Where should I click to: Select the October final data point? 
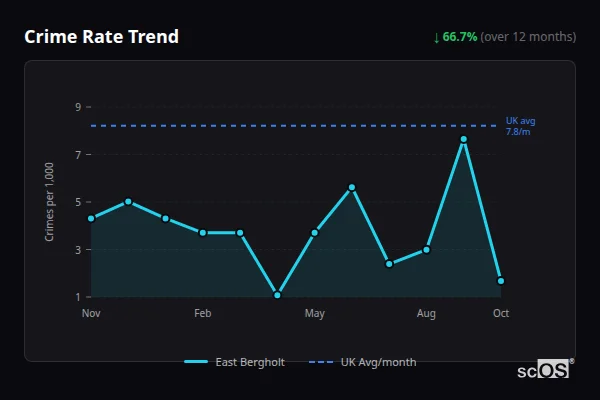tap(501, 281)
